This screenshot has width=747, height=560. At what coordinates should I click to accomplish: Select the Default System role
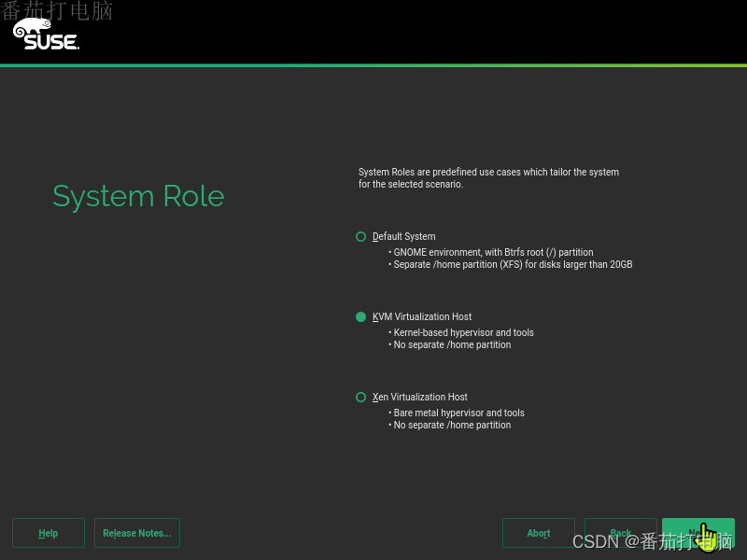tap(360, 236)
